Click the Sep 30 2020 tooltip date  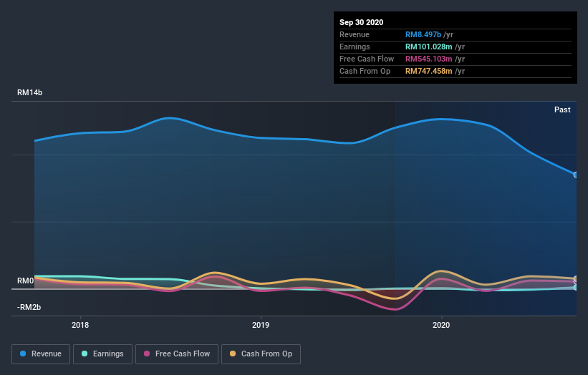tap(361, 22)
